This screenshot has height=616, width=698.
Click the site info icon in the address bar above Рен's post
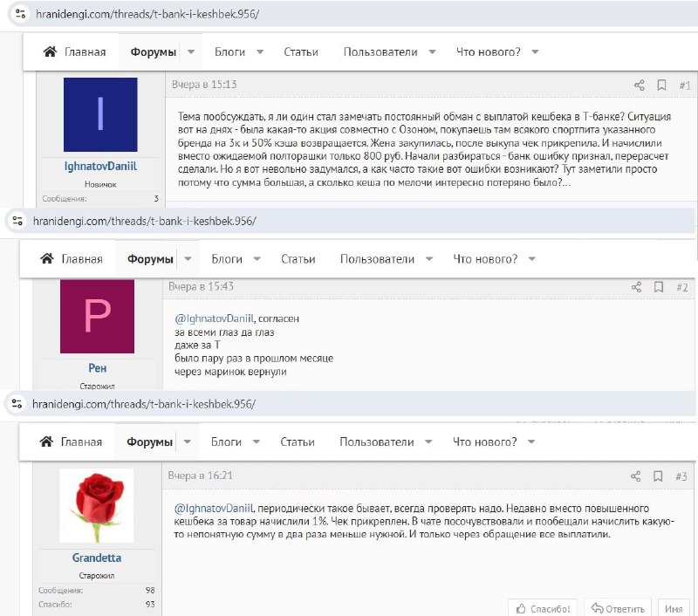[17, 221]
